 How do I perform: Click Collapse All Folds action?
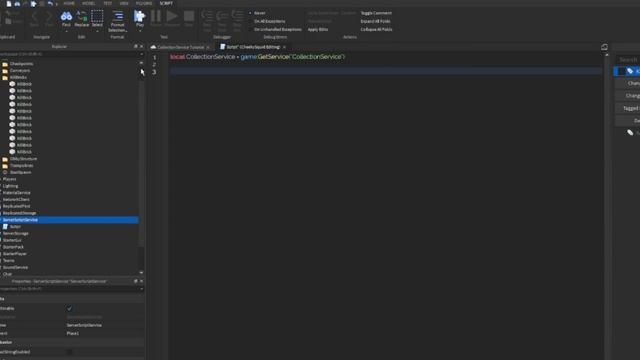(376, 29)
